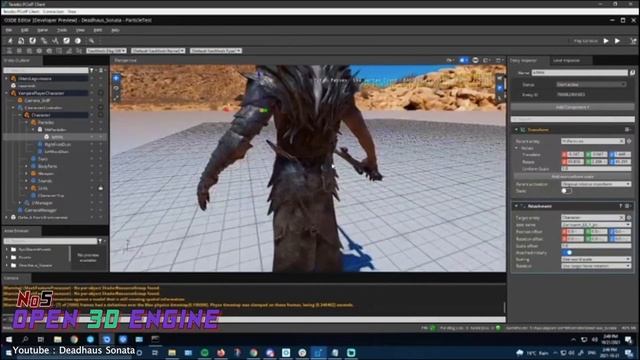Click the Simulate play button beside Play
The image size is (640, 360).
click(x=618, y=41)
